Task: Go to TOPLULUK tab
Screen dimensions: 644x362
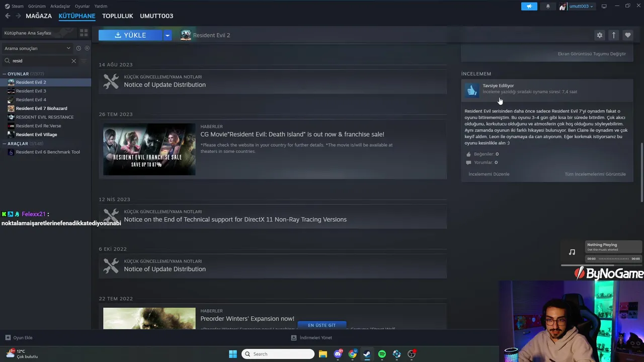Action: tap(118, 16)
